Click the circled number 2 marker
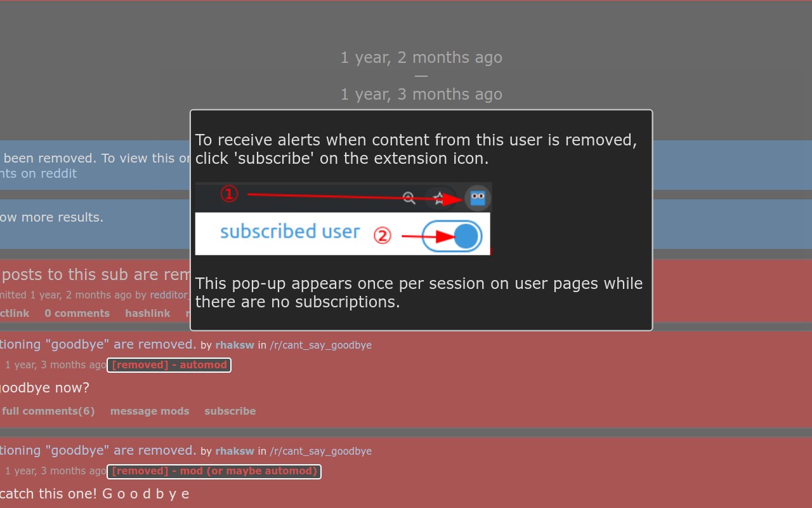Viewport: 812px width, 508px height. coord(382,236)
